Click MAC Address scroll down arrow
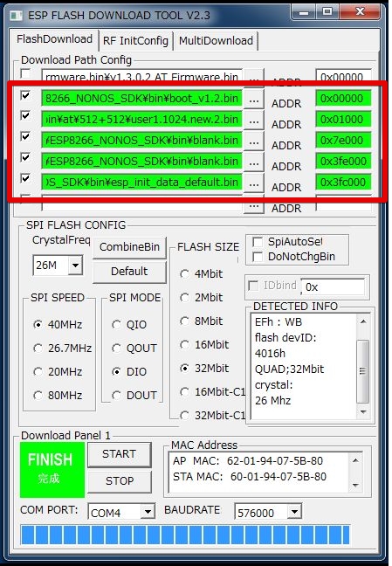 click(x=355, y=485)
